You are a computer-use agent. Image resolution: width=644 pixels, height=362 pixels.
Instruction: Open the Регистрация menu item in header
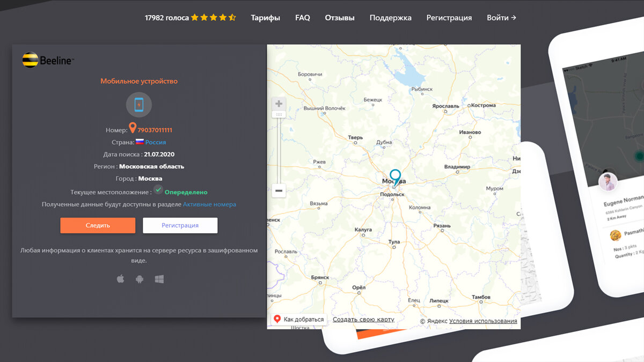449,18
